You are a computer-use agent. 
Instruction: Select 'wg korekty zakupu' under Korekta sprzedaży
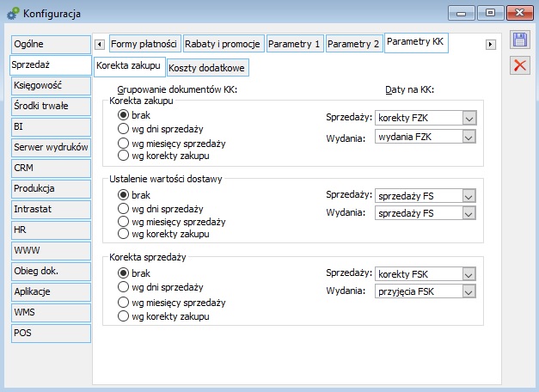click(163, 316)
